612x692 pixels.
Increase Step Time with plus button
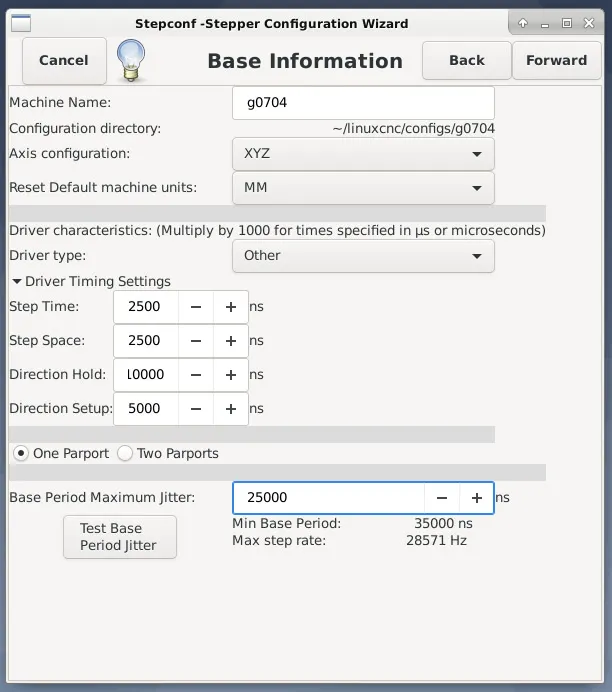[x=231, y=307]
